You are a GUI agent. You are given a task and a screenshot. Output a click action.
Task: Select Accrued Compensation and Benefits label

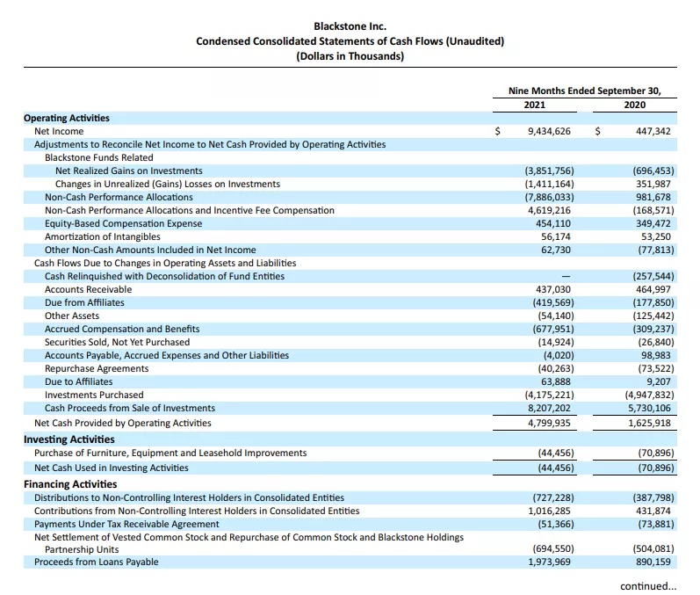click(x=122, y=329)
